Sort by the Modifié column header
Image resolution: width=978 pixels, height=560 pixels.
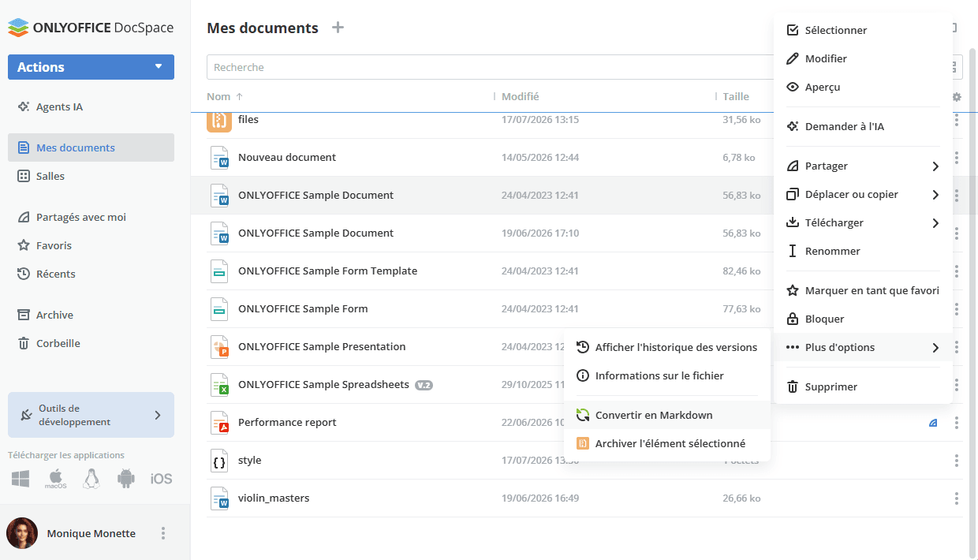[x=521, y=96]
